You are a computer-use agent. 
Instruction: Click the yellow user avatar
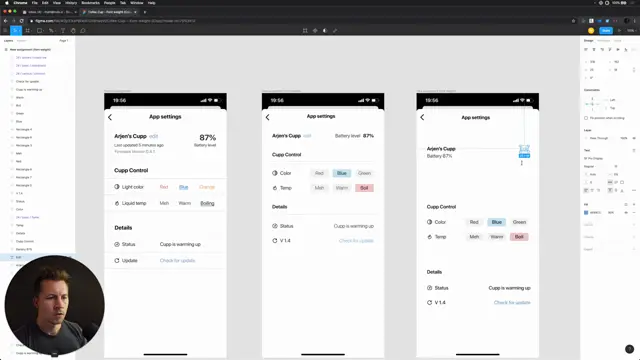[x=591, y=31]
